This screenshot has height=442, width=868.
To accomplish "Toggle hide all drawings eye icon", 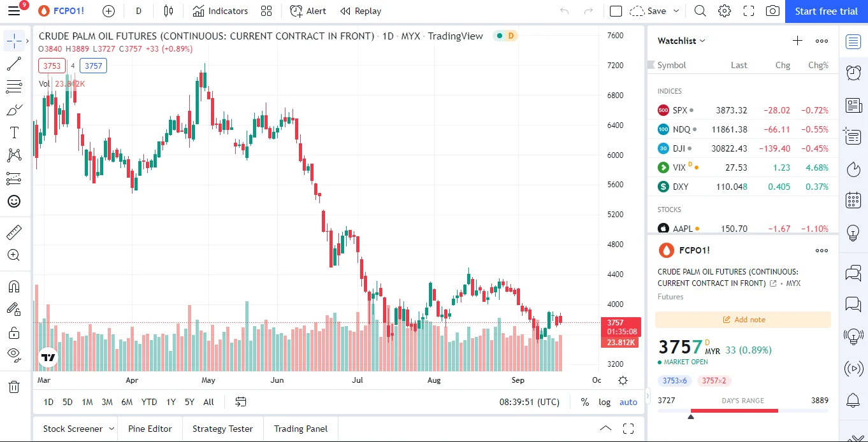I will pyautogui.click(x=14, y=354).
